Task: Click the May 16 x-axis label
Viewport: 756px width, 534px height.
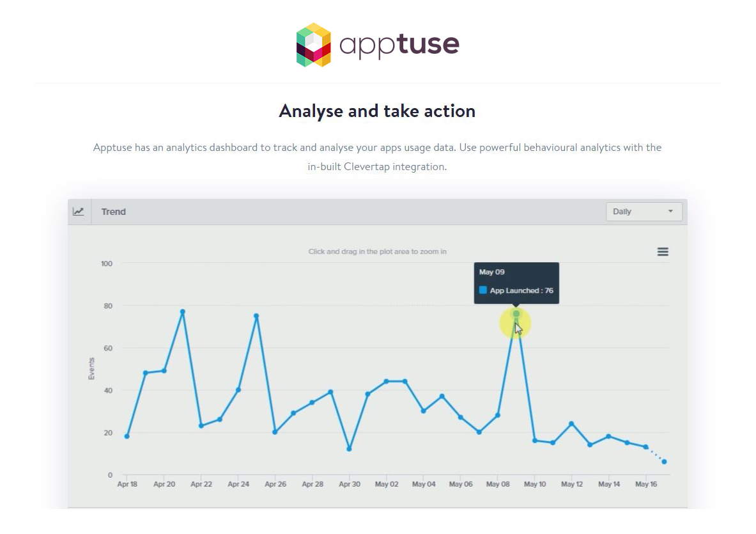Action: 646,484
